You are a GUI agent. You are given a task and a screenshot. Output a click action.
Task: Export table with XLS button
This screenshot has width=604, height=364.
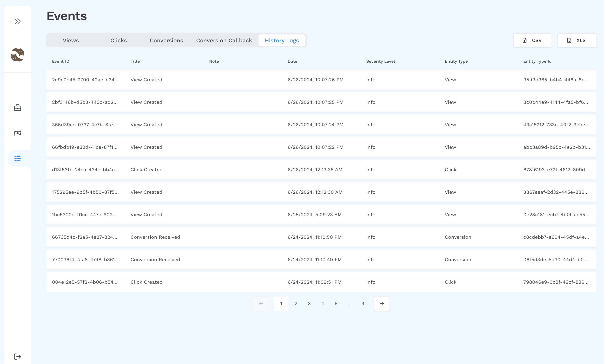(577, 40)
